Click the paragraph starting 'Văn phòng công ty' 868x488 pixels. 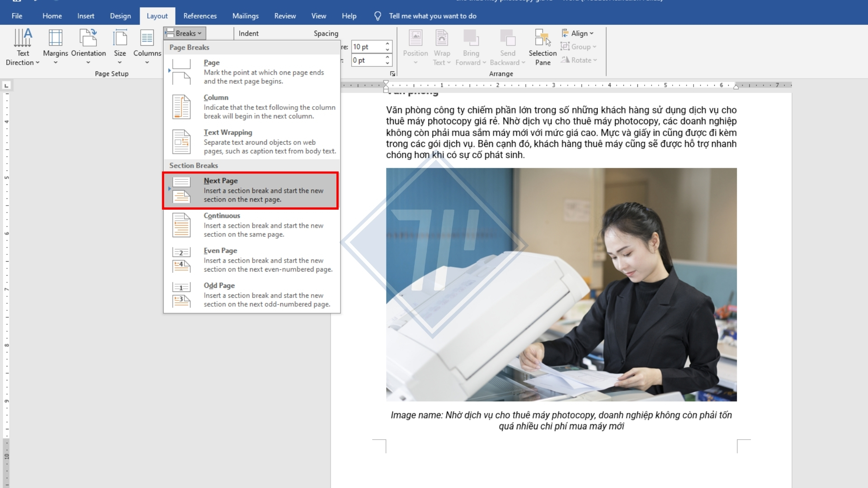pos(561,132)
